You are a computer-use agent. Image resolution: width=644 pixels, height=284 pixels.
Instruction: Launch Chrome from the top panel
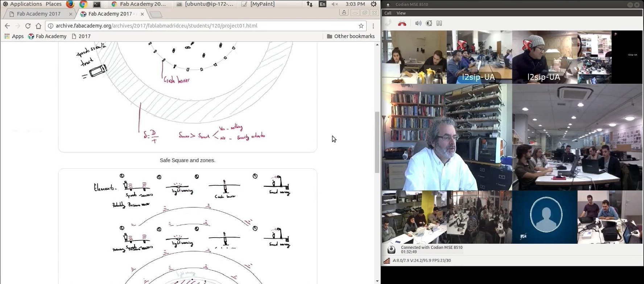[x=83, y=4]
